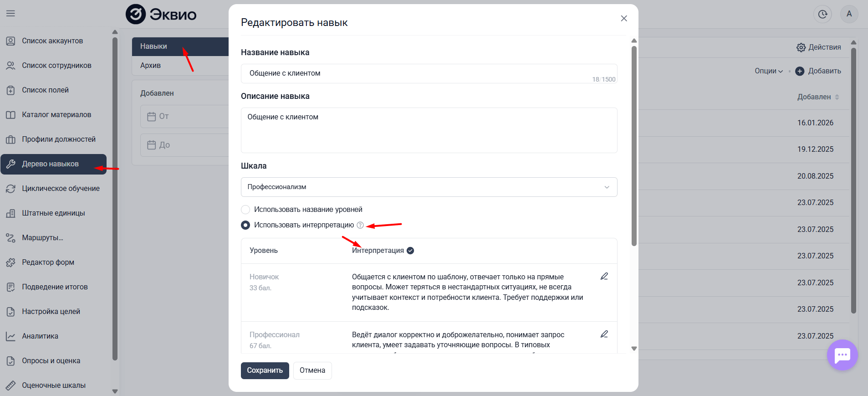Screen dimensions: 868x396
Task: Open the calendar picker in the От field
Action: (153, 117)
